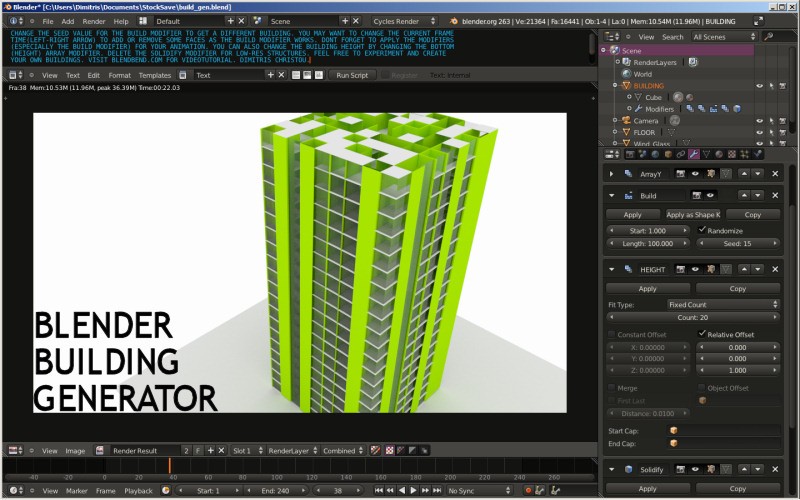The width and height of the screenshot is (800, 500).
Task: Toggle Relative Offset checkbox
Action: (702, 334)
